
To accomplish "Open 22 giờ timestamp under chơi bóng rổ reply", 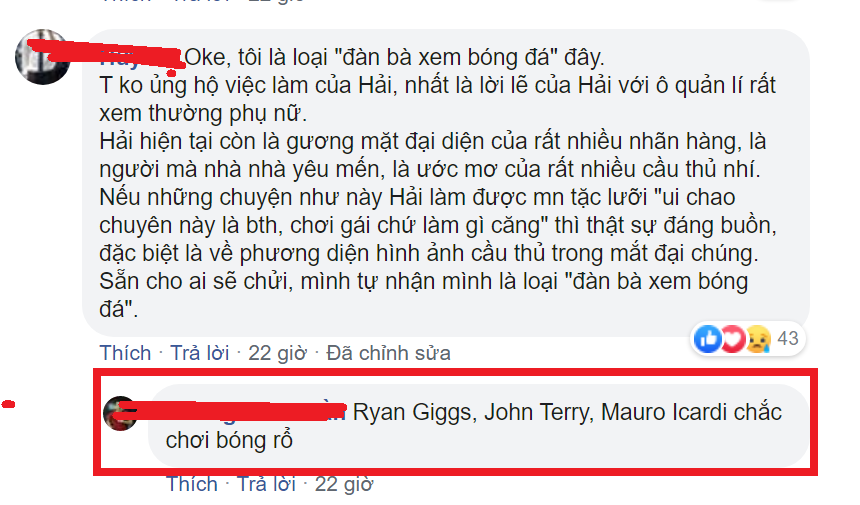I will point(344,484).
